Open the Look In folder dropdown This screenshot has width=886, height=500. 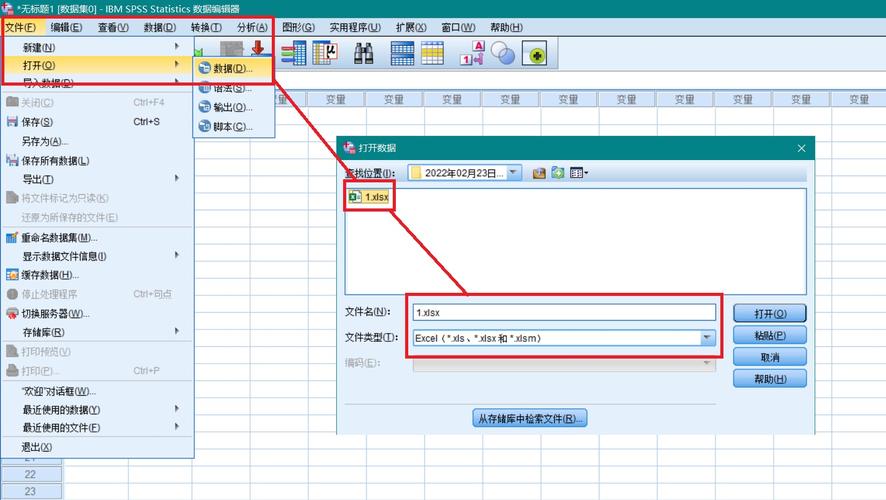click(x=514, y=173)
